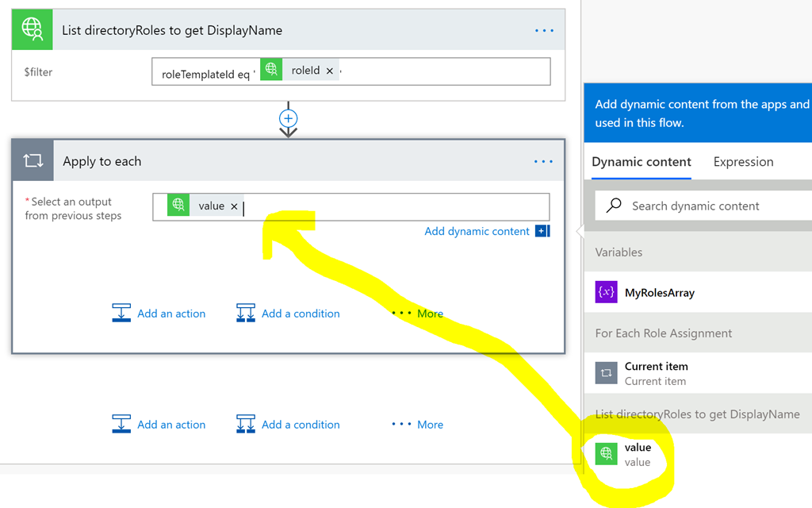Remove the roleId token from $filter
Screen dimensions: 812x508
pos(329,71)
